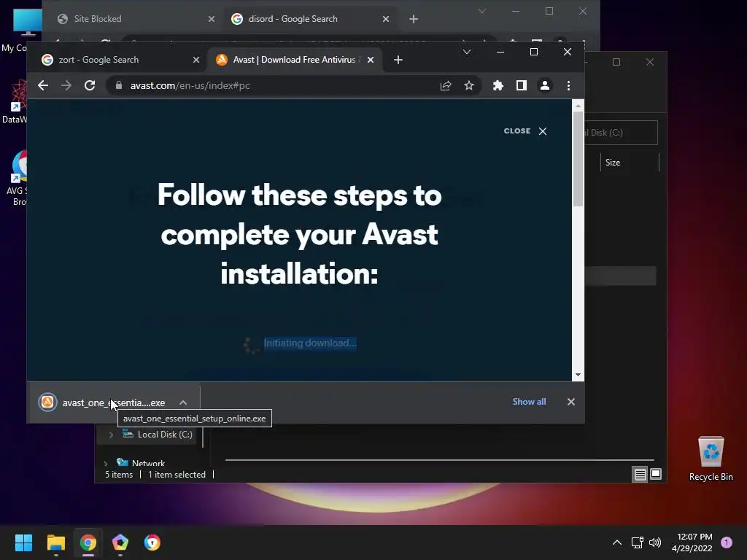Close the Avast installation steps overlay

[x=525, y=131]
